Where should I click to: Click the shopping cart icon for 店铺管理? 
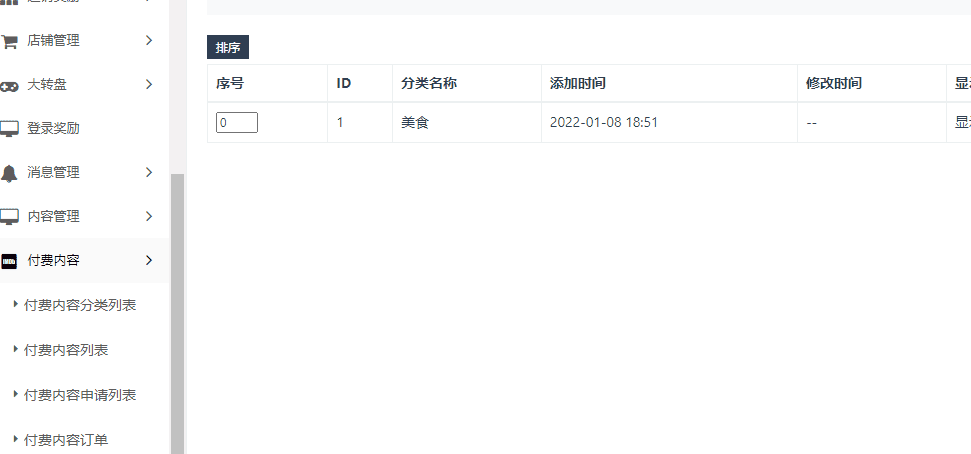click(x=9, y=41)
